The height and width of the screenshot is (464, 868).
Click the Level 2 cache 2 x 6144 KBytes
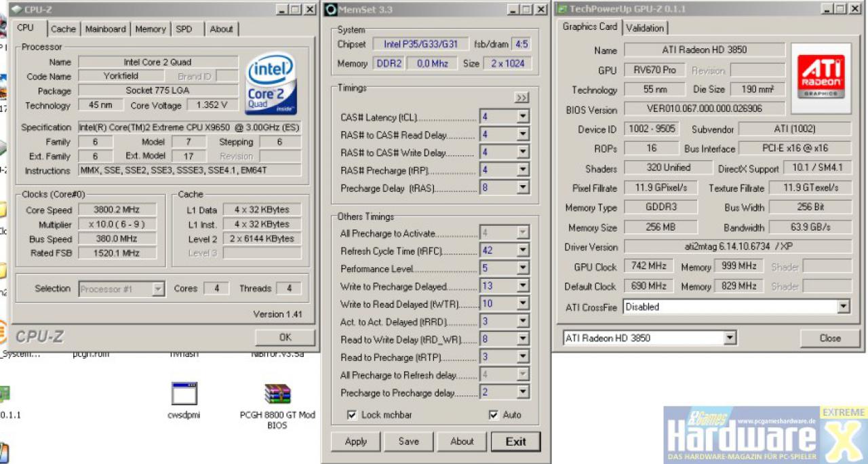(x=262, y=239)
